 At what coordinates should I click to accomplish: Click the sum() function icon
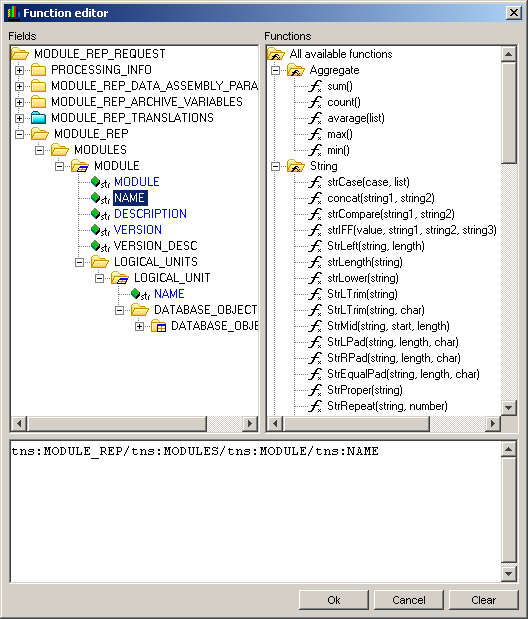coord(315,86)
